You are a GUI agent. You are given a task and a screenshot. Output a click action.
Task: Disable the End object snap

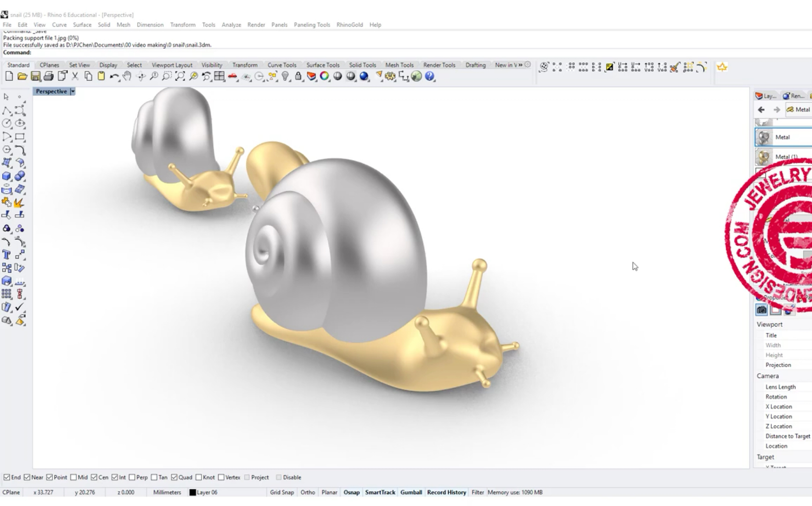7,477
